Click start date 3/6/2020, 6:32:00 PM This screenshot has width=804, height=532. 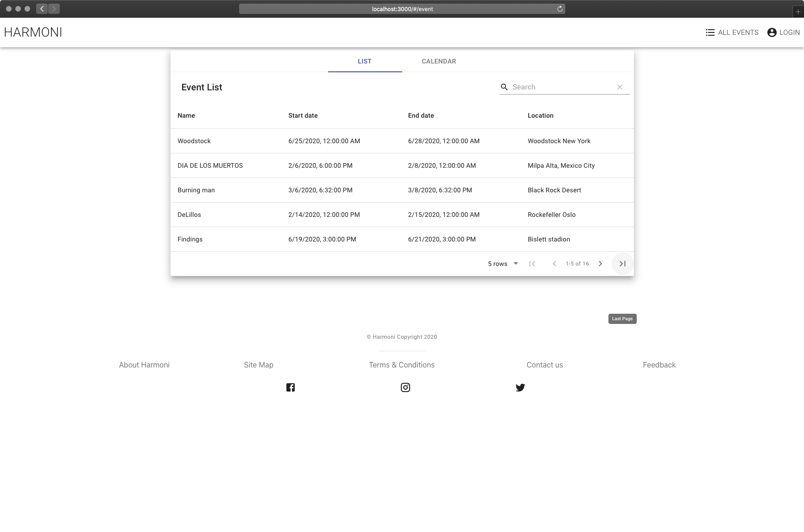click(320, 190)
